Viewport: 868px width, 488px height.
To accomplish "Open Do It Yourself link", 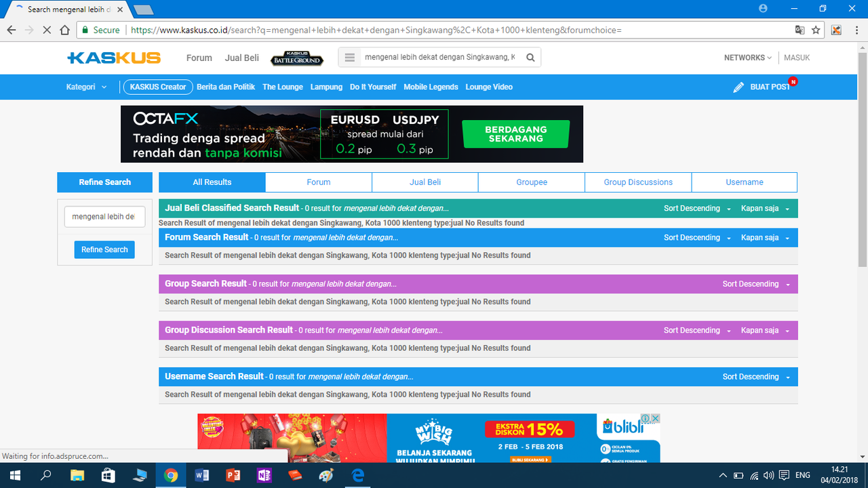I will tap(373, 87).
